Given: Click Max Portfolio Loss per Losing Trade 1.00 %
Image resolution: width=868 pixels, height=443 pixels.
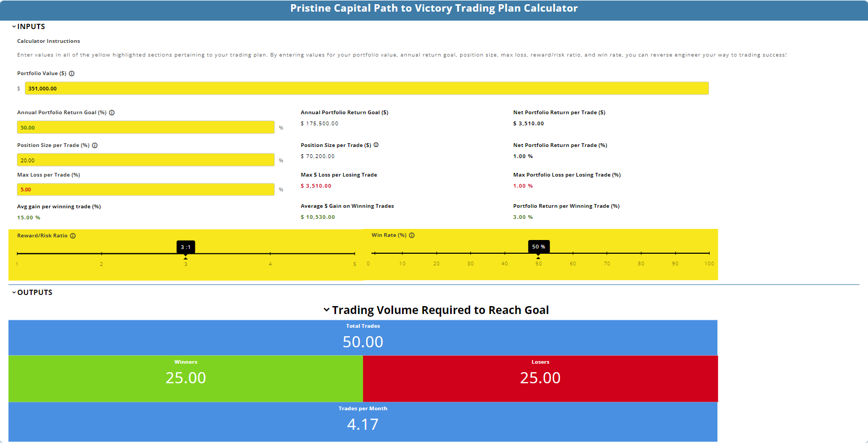Looking at the screenshot, I should pyautogui.click(x=523, y=186).
